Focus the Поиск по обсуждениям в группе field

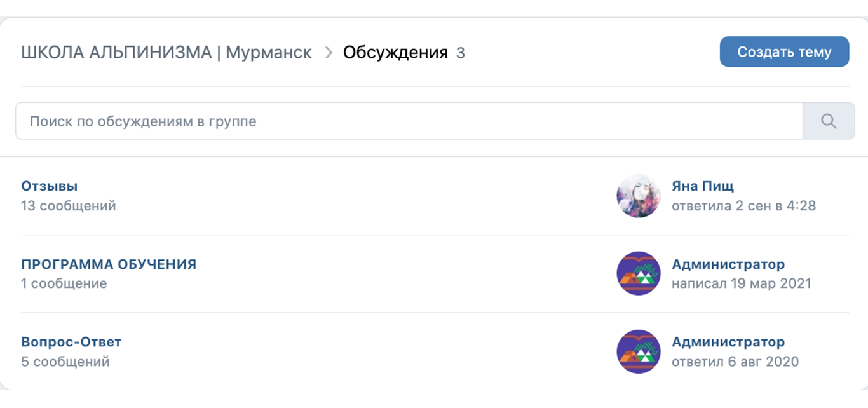tap(409, 121)
